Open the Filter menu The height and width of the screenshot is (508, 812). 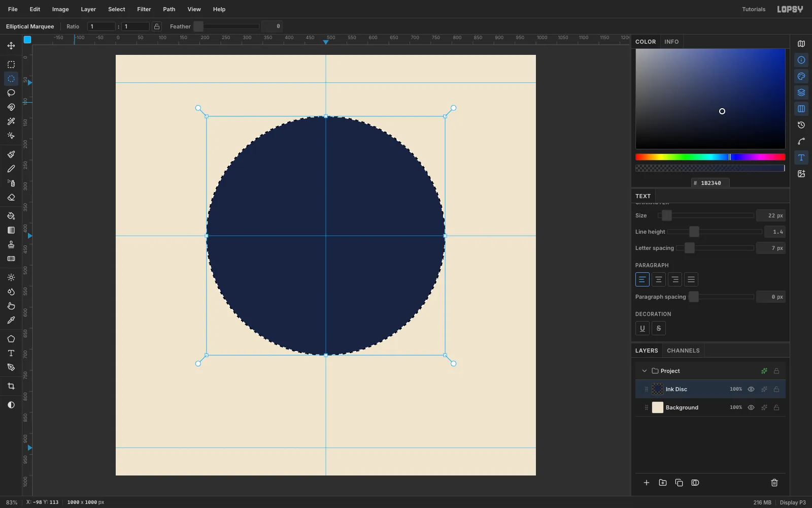pos(144,9)
